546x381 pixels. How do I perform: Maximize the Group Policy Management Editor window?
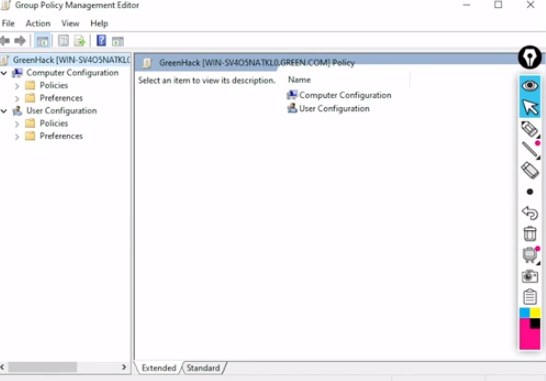pyautogui.click(x=498, y=5)
